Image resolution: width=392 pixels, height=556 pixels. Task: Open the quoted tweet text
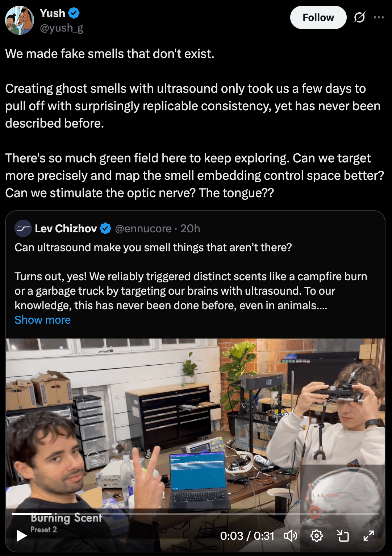191,277
